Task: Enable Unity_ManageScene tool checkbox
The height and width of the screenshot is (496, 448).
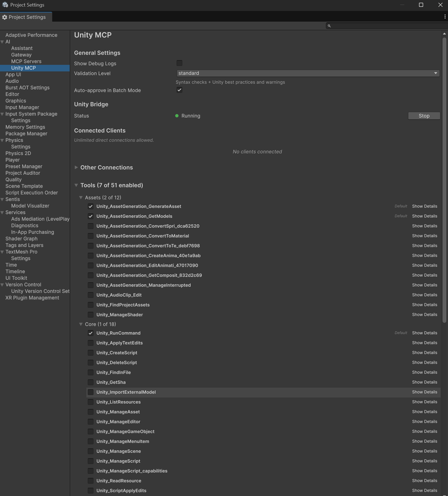Action: click(x=90, y=451)
